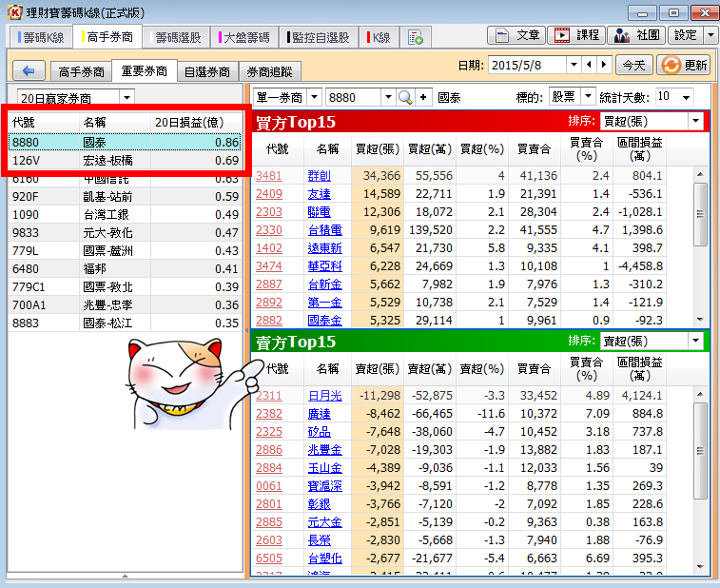Open stock name link 友達
The image size is (720, 588).
click(x=320, y=194)
